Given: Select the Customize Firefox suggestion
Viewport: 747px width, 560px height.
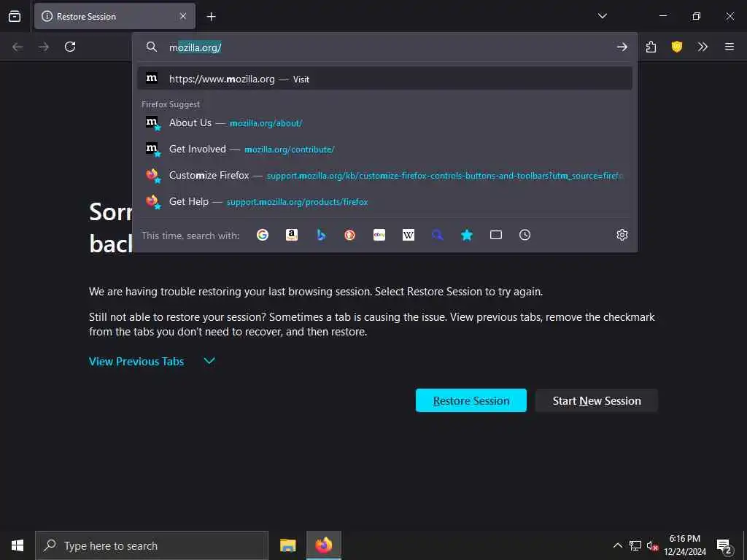Looking at the screenshot, I should tap(385, 175).
